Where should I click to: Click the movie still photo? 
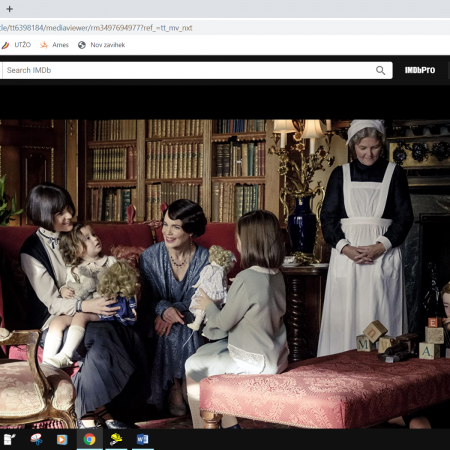click(x=225, y=274)
